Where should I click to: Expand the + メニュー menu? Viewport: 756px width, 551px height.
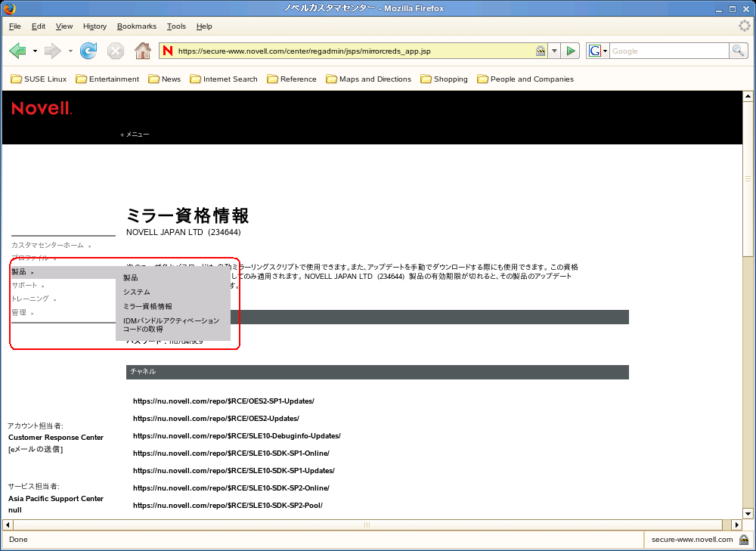(x=135, y=135)
